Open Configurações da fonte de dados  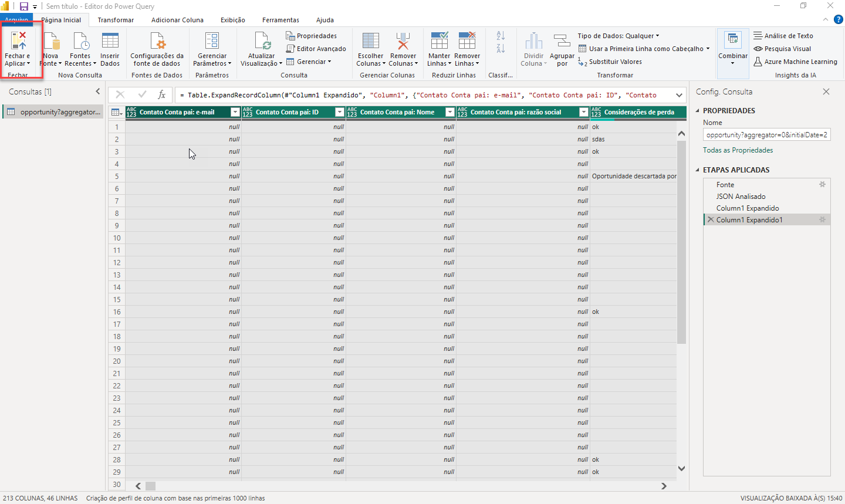(157, 50)
